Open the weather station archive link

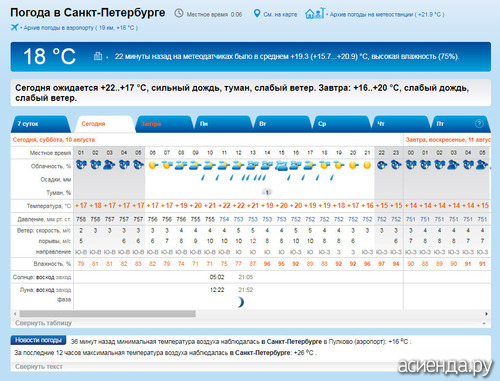(x=387, y=14)
